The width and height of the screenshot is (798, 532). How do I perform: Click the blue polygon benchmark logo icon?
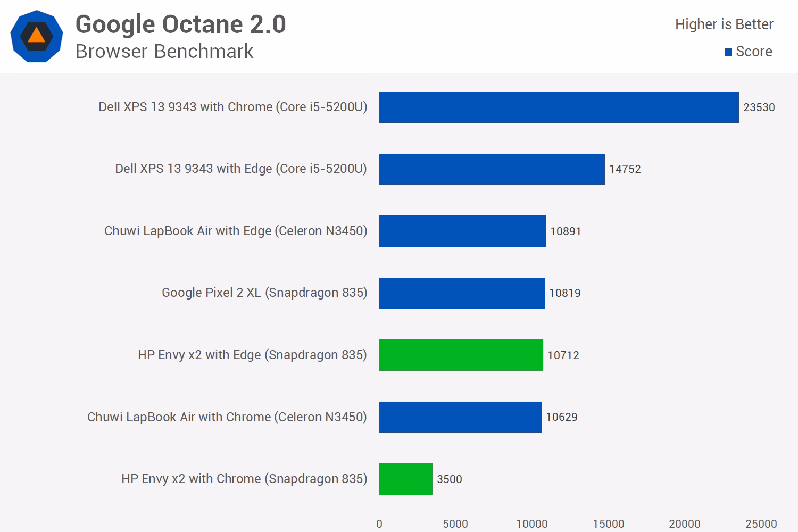pyautogui.click(x=37, y=36)
